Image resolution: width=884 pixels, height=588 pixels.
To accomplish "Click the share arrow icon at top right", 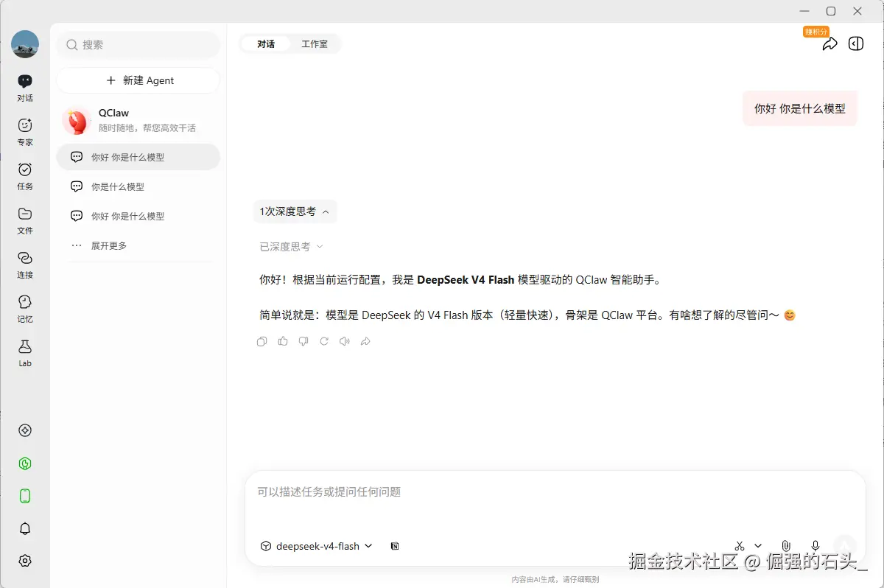I will pyautogui.click(x=829, y=44).
